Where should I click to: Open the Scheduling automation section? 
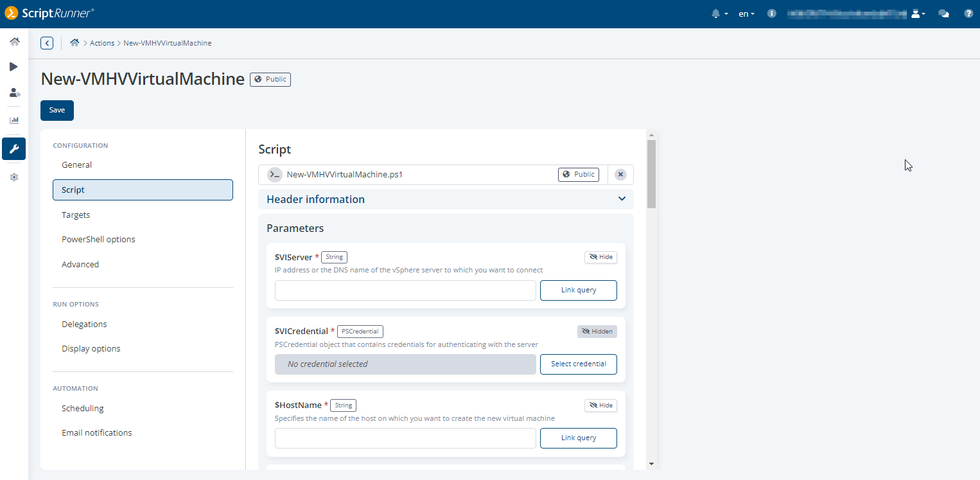[82, 408]
